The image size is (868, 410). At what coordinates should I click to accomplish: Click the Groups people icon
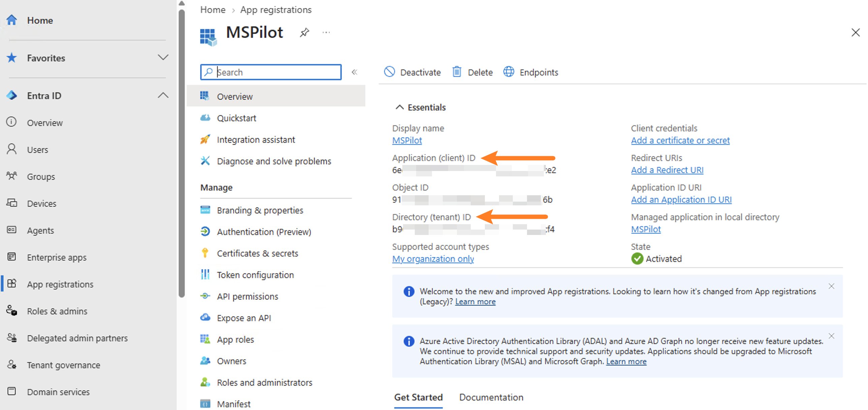click(11, 176)
